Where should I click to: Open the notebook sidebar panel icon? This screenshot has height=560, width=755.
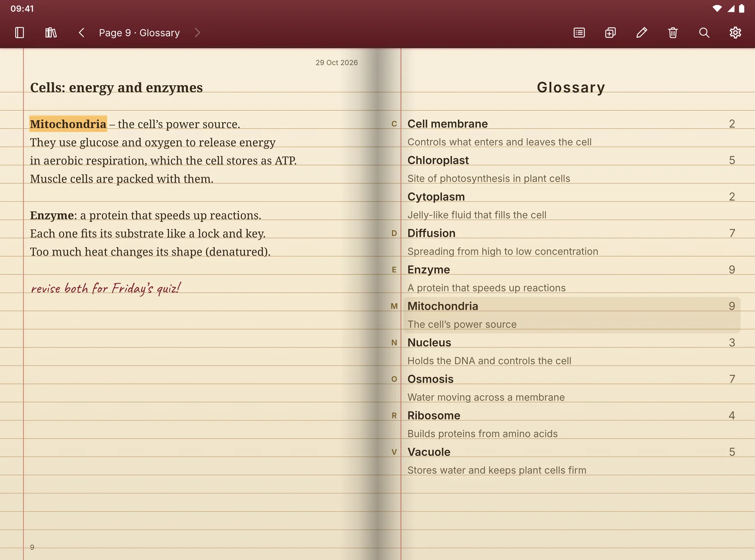[19, 33]
